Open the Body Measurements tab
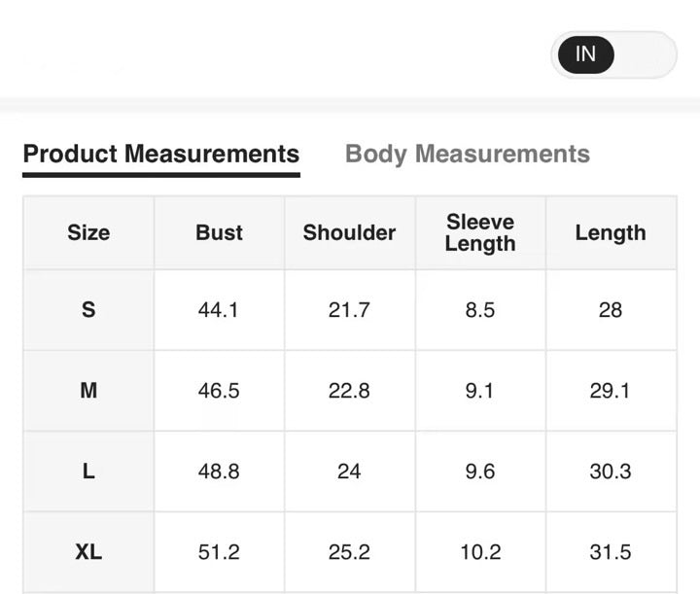This screenshot has height=594, width=700. pos(468,155)
